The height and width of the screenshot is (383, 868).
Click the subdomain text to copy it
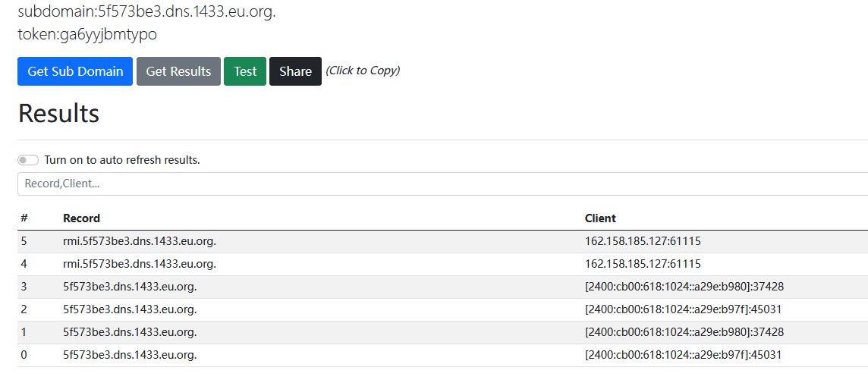click(146, 12)
